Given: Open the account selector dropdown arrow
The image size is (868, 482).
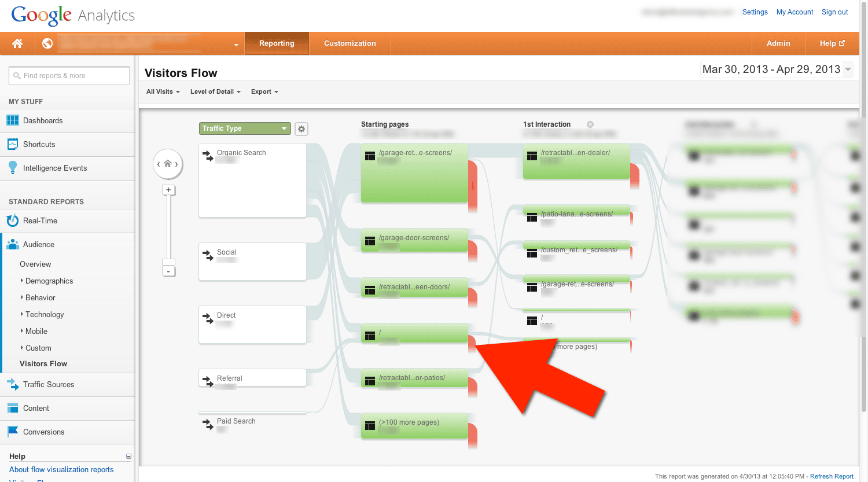Looking at the screenshot, I should (236, 45).
